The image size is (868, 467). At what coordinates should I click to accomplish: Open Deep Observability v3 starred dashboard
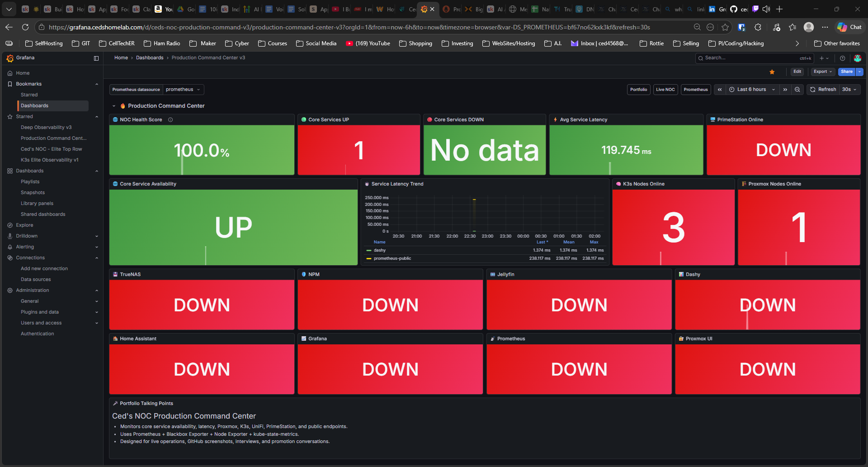pyautogui.click(x=46, y=127)
